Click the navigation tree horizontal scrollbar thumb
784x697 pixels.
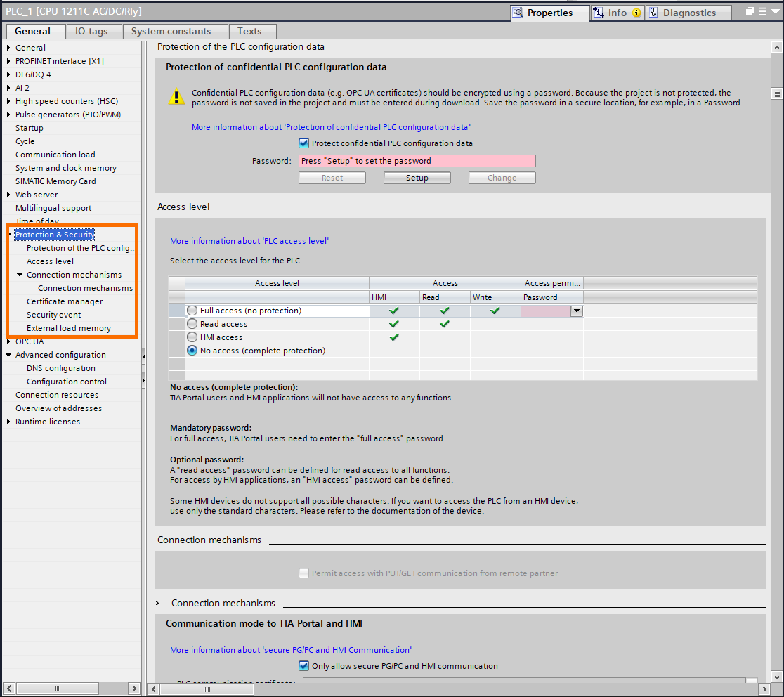coord(57,689)
